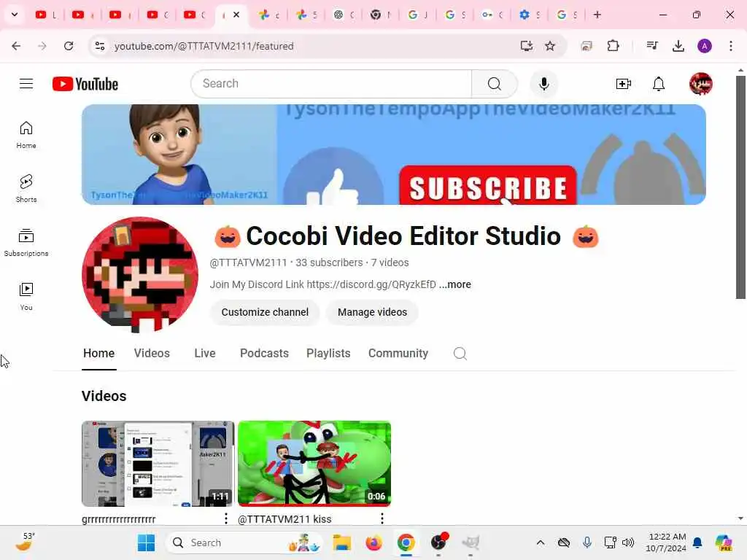Open the You section in sidebar

point(26,297)
